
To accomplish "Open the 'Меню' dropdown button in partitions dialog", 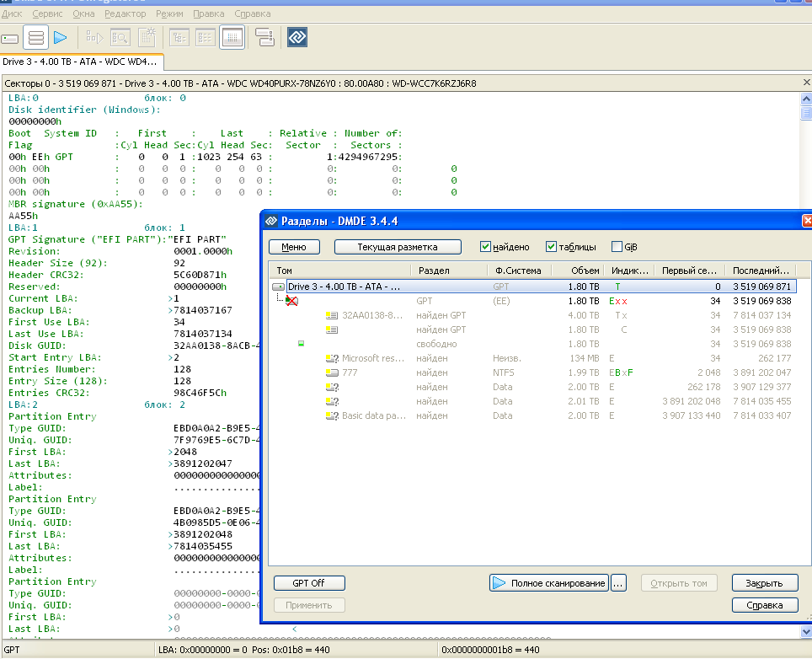I will click(x=294, y=247).
